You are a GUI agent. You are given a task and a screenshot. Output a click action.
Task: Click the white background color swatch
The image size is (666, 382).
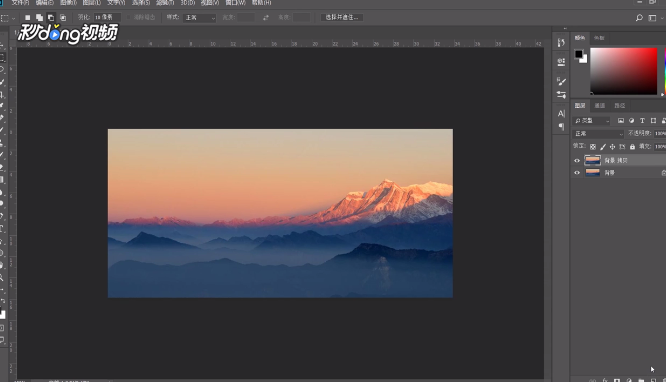[x=584, y=59]
